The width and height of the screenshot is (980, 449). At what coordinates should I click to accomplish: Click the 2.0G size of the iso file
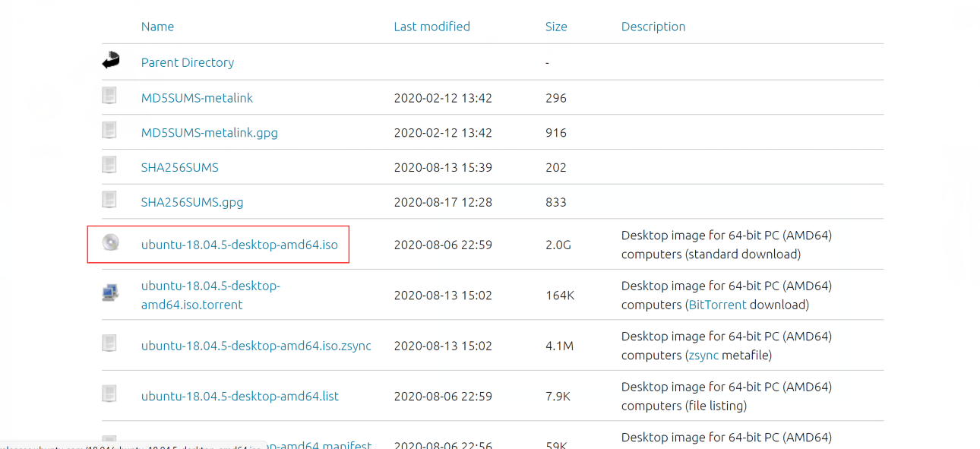coord(558,245)
